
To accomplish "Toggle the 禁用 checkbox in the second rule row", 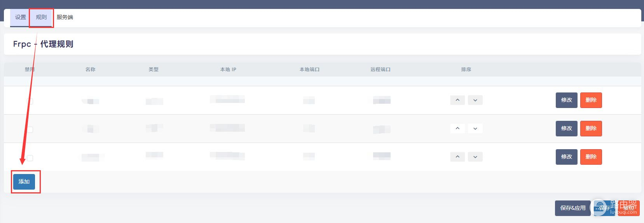I will [x=30, y=129].
